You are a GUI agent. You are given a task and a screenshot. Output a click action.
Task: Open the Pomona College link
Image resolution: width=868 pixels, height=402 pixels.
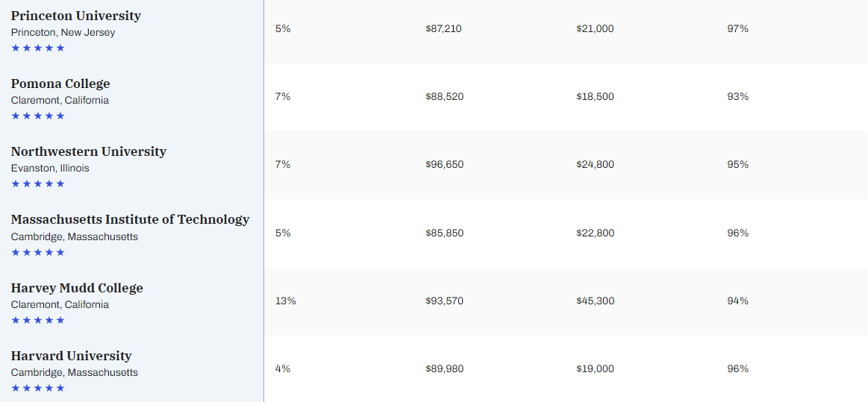coord(60,84)
